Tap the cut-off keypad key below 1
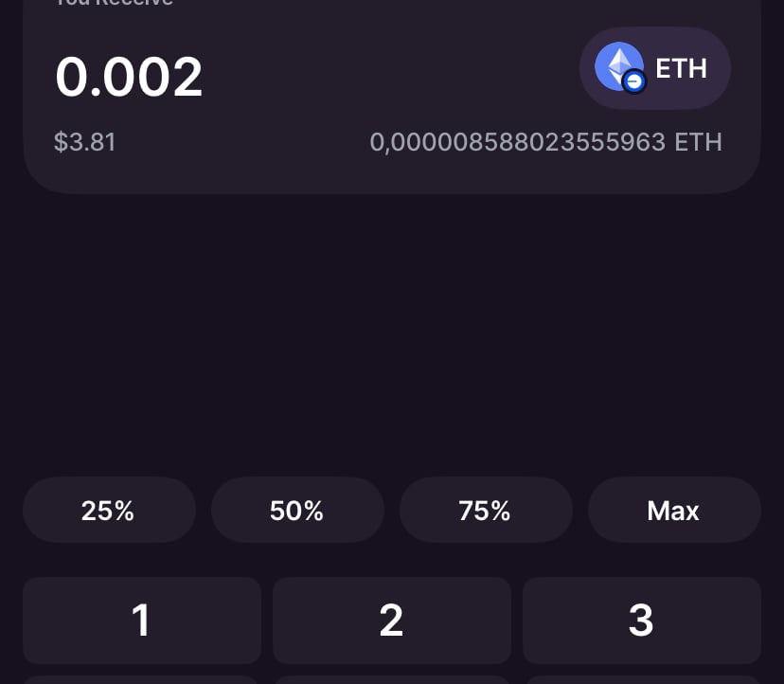 click(x=142, y=680)
